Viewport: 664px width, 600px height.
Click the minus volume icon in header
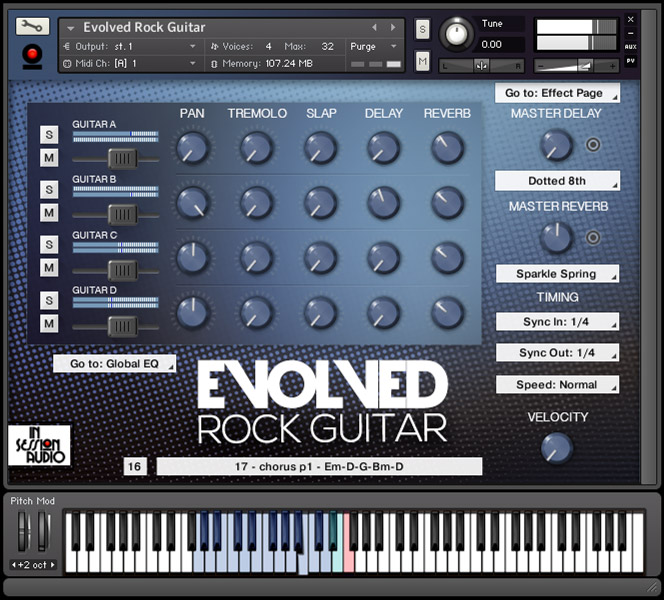coord(540,66)
